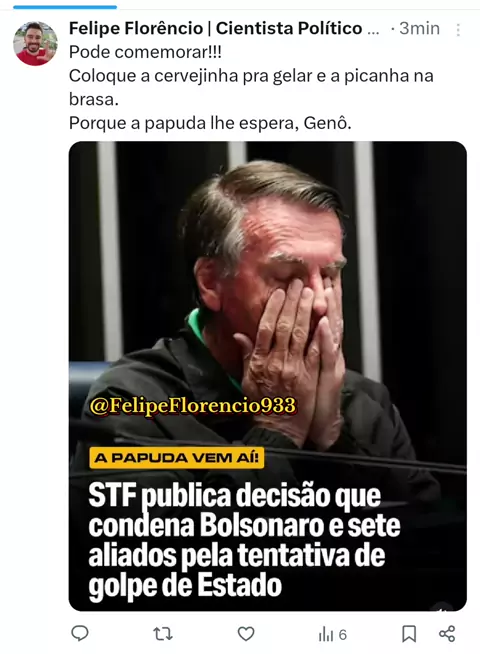Click the @FelipeFlorencio933 watermark on image
Image resolution: width=480 pixels, height=654 pixels.
[193, 405]
